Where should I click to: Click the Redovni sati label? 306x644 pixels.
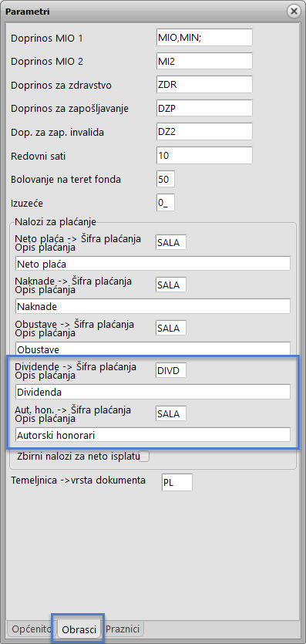point(38,157)
